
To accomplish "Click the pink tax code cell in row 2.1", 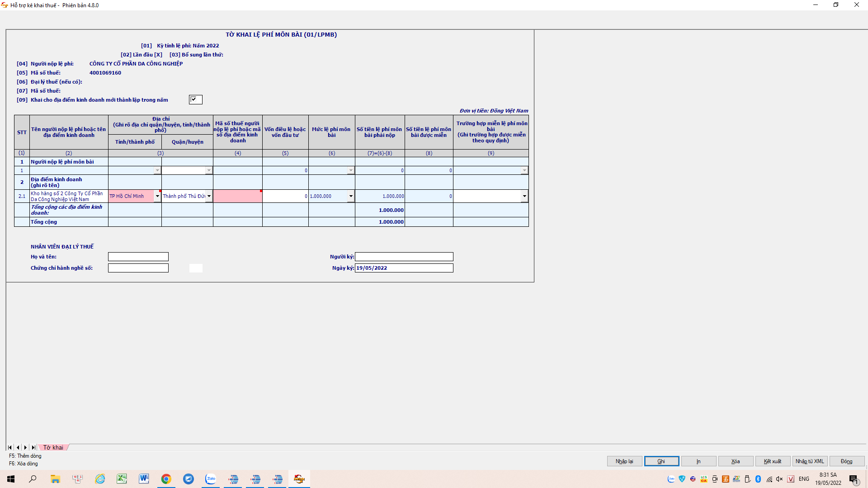I will pos(238,196).
